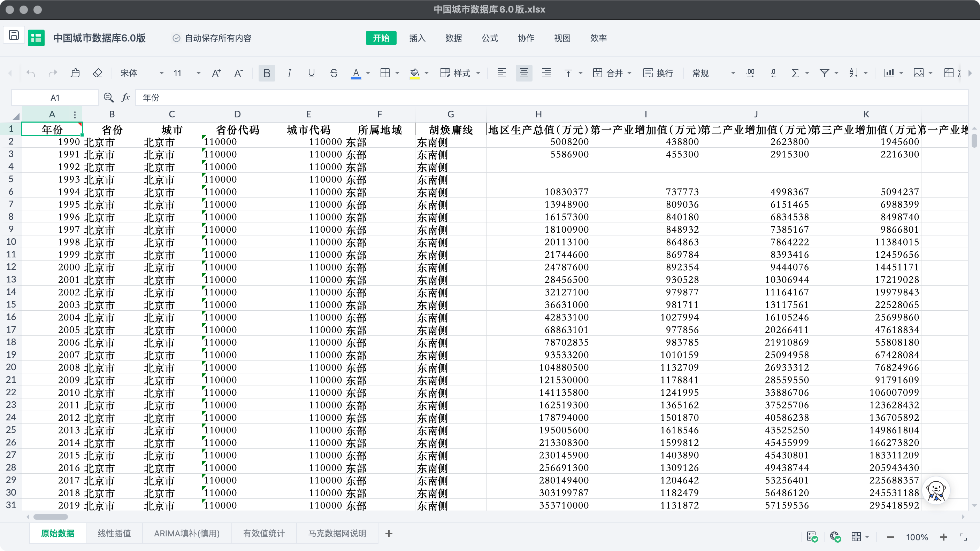This screenshot has width=980, height=551.
Task: Toggle bold formatting
Action: pyautogui.click(x=267, y=73)
